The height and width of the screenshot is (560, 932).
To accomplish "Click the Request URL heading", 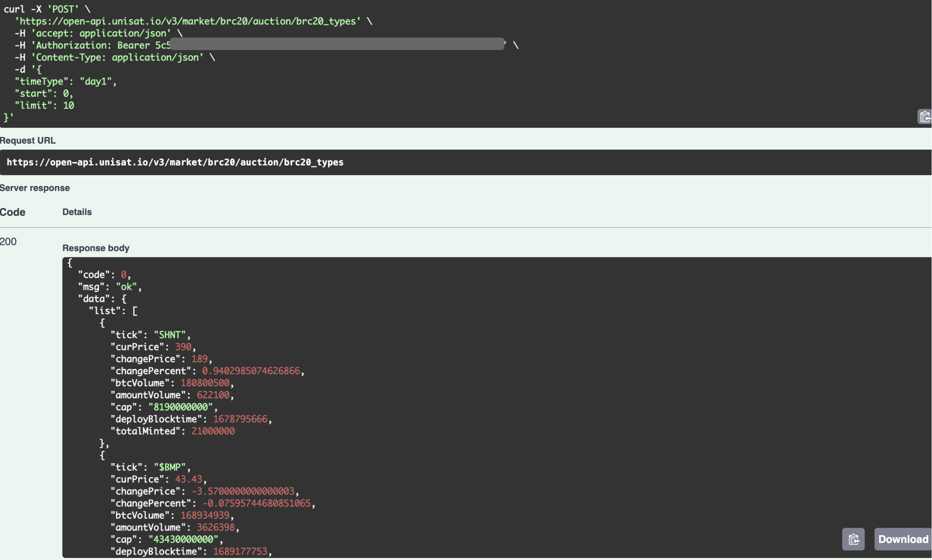I will coord(28,140).
